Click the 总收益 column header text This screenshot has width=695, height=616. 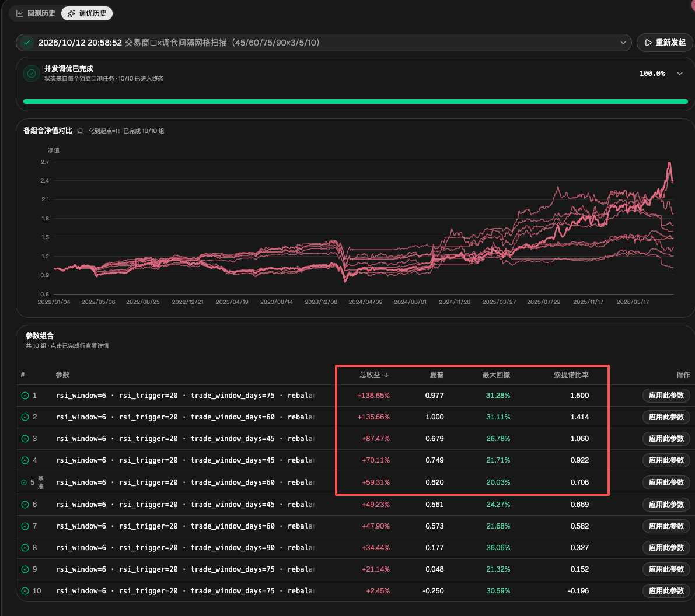(370, 375)
